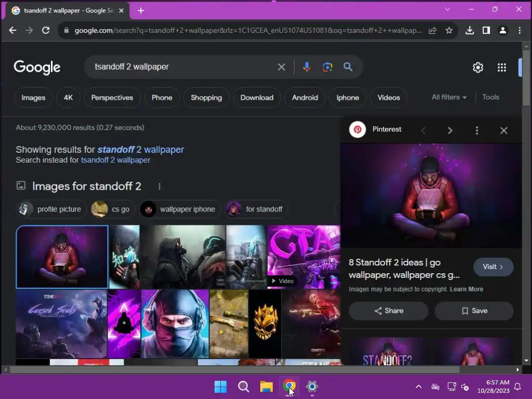Expand the All filters dropdown
This screenshot has width=532, height=399.
click(x=449, y=97)
